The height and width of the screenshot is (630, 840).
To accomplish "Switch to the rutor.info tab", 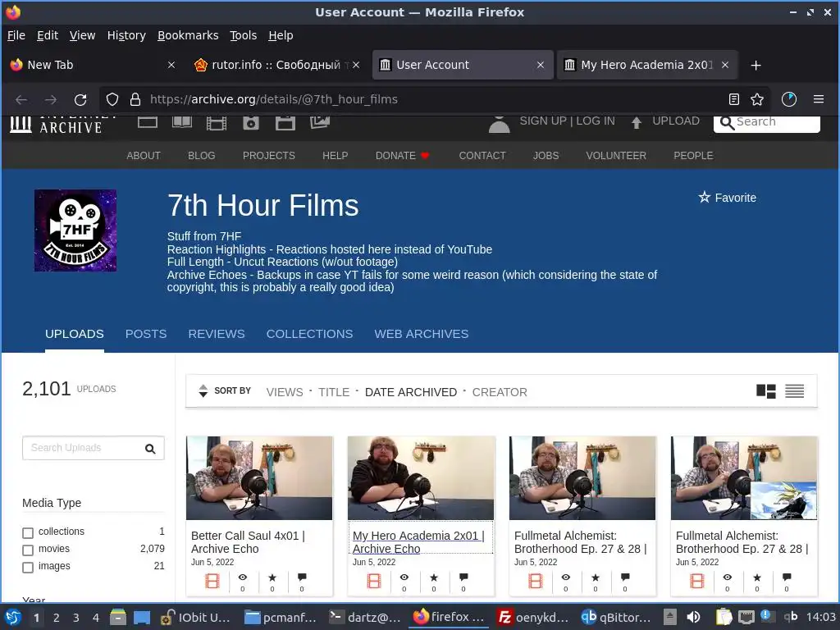I will coord(276,65).
